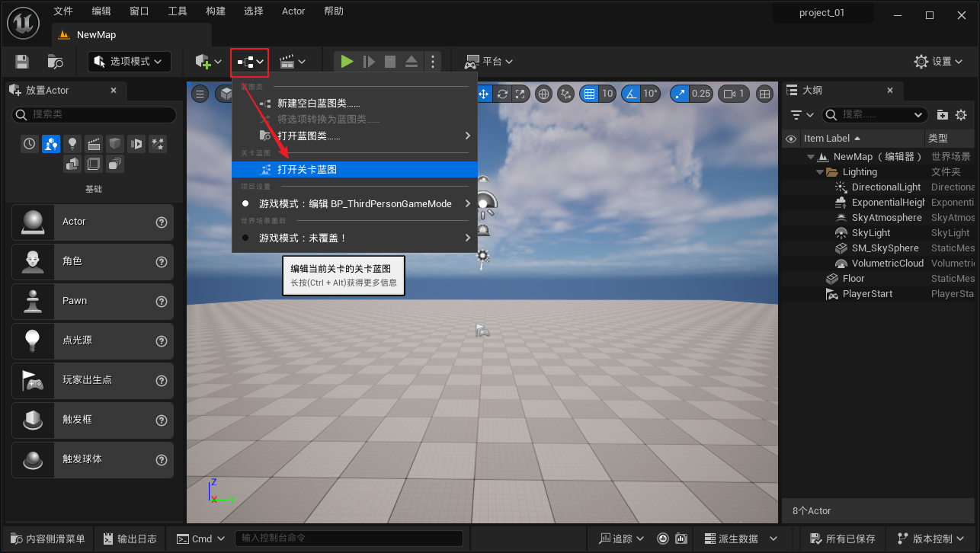Open the 文件 menu

point(63,11)
